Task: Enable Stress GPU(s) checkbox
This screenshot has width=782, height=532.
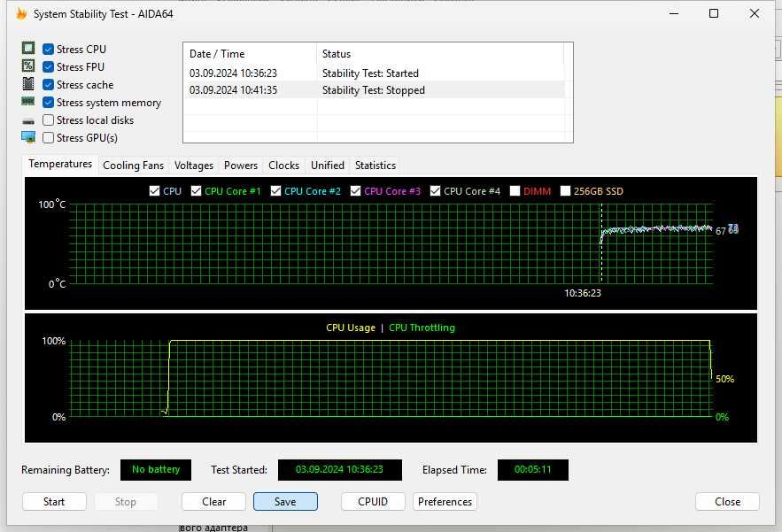Action: (49, 137)
